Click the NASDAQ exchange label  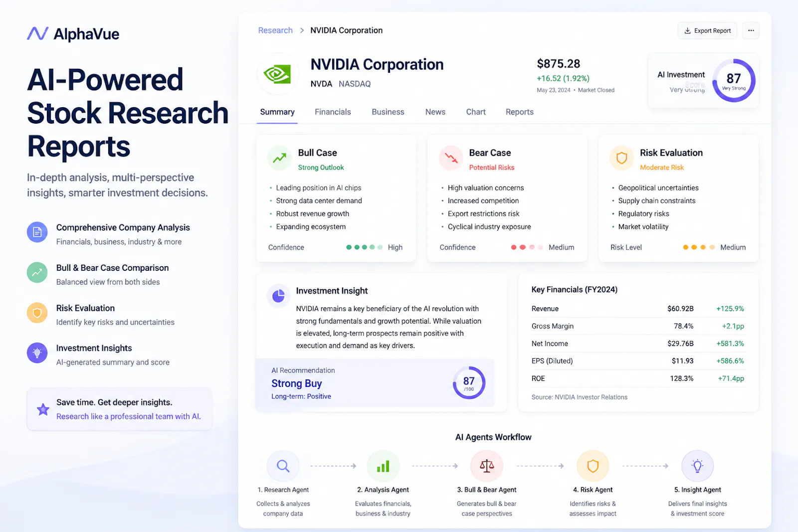[x=355, y=84]
